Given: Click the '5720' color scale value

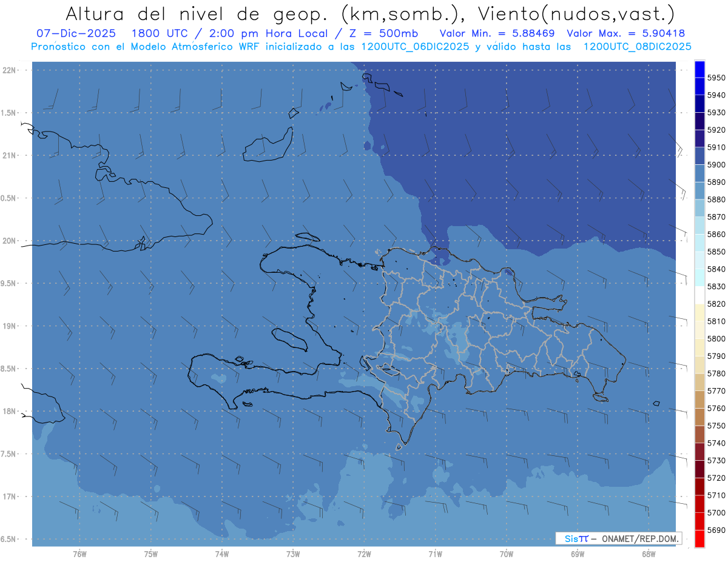Looking at the screenshot, I should click(x=716, y=478).
